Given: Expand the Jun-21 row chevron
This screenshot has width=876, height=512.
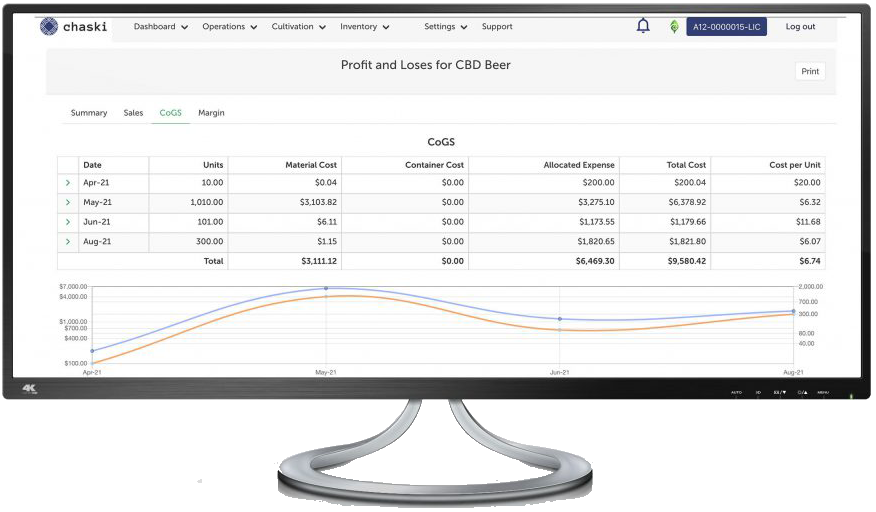Looking at the screenshot, I should [68, 222].
